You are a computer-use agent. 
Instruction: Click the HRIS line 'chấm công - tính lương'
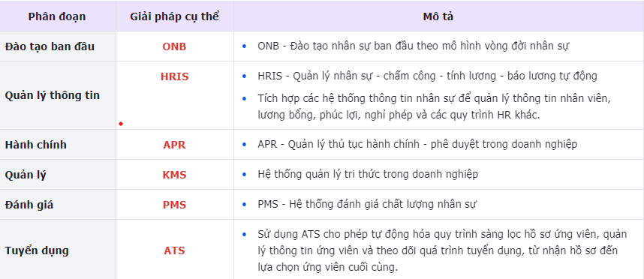(428, 76)
